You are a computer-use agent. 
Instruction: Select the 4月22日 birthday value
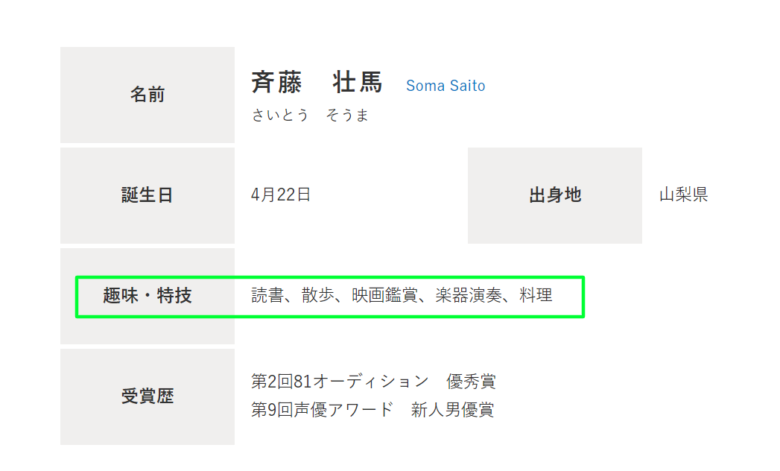point(281,194)
